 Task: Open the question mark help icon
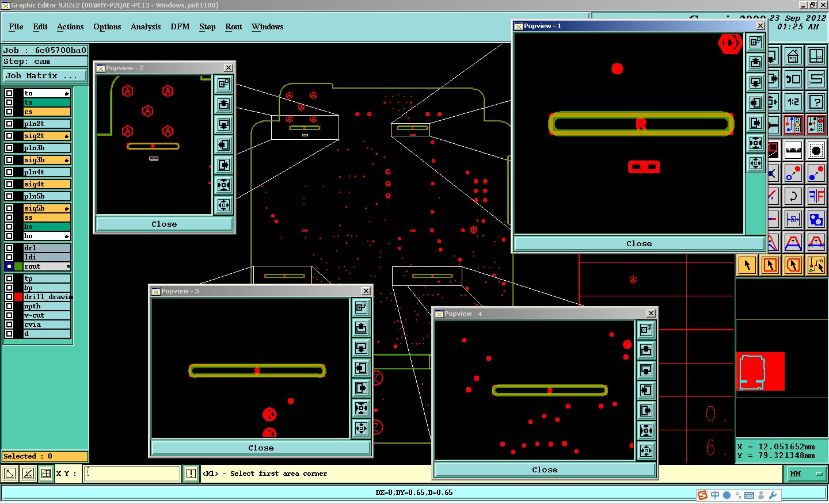click(816, 102)
